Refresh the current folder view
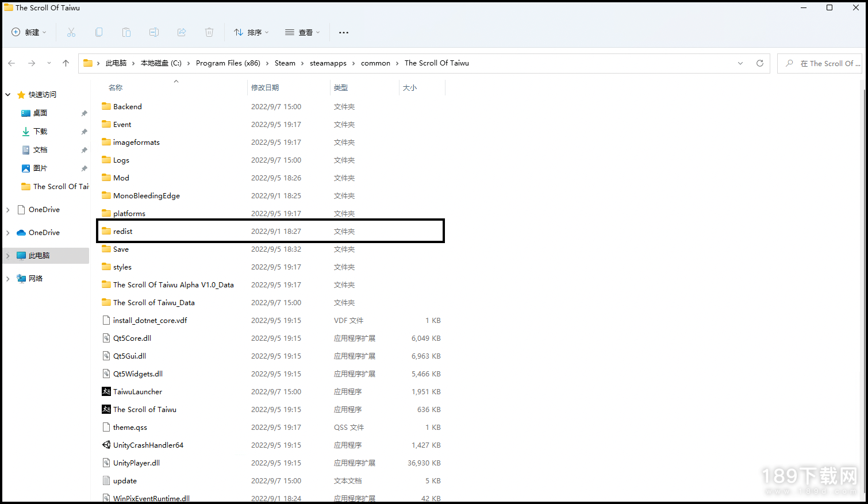868x504 pixels. (x=760, y=63)
